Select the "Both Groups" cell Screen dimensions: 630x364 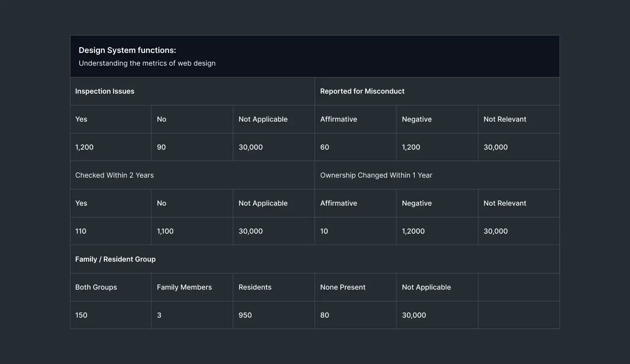pyautogui.click(x=96, y=287)
